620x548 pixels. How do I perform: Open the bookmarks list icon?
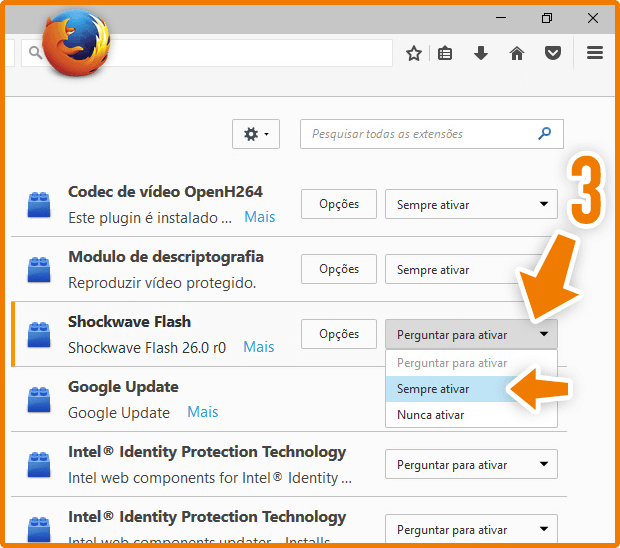(445, 53)
